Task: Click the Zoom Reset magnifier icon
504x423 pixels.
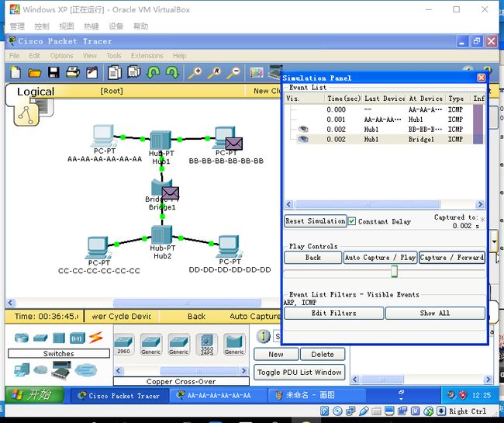Action: click(x=214, y=73)
